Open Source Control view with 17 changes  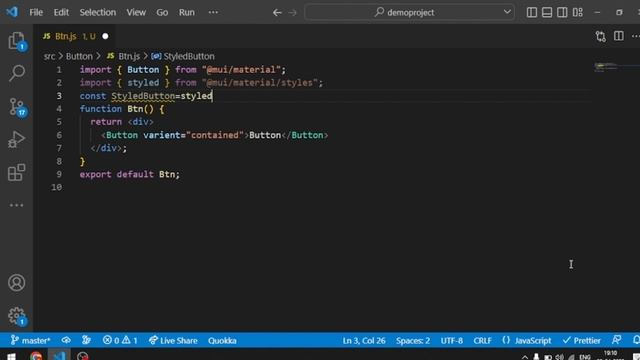pyautogui.click(x=17, y=107)
